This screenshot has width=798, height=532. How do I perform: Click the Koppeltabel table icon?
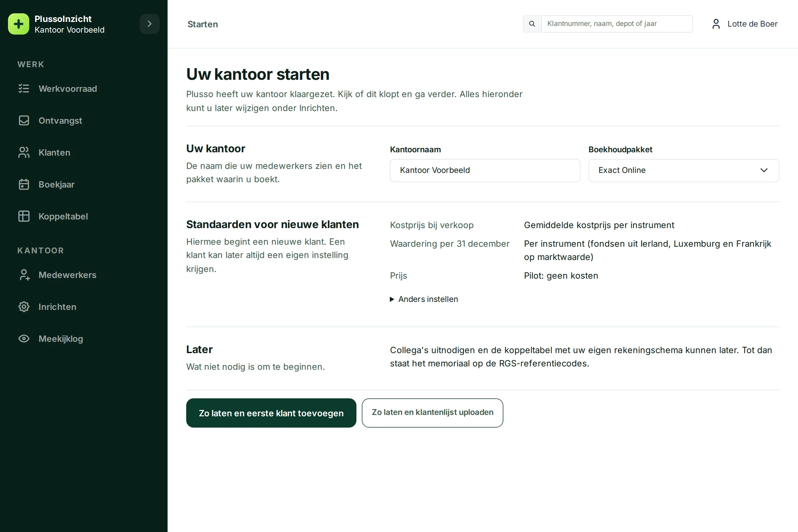click(24, 216)
